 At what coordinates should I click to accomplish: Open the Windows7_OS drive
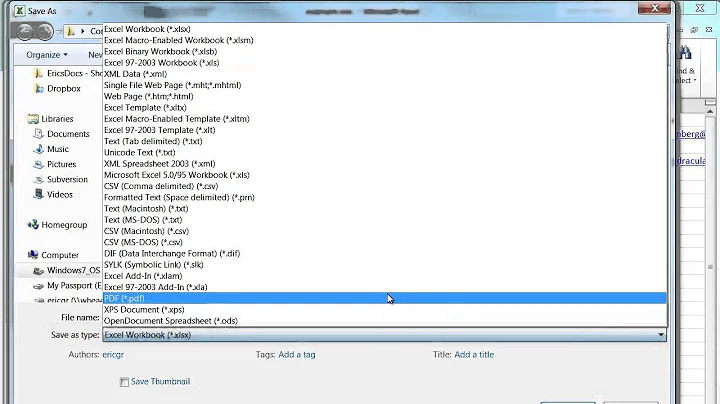[x=67, y=270]
